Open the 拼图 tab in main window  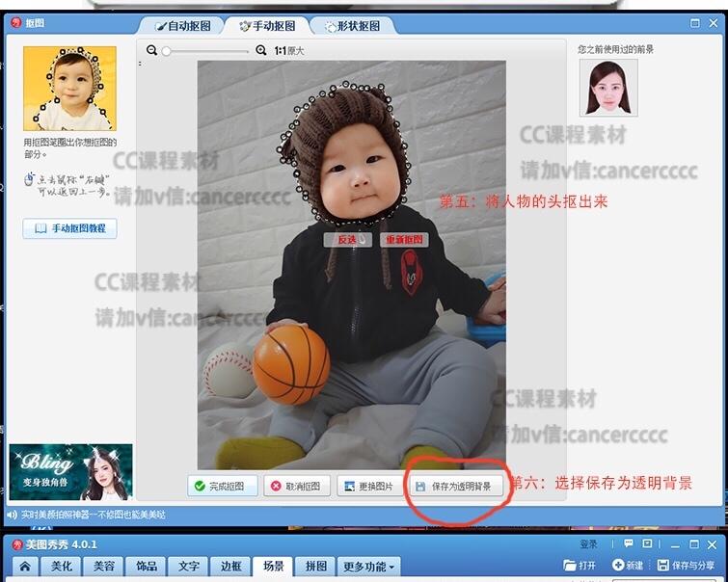pyautogui.click(x=315, y=567)
